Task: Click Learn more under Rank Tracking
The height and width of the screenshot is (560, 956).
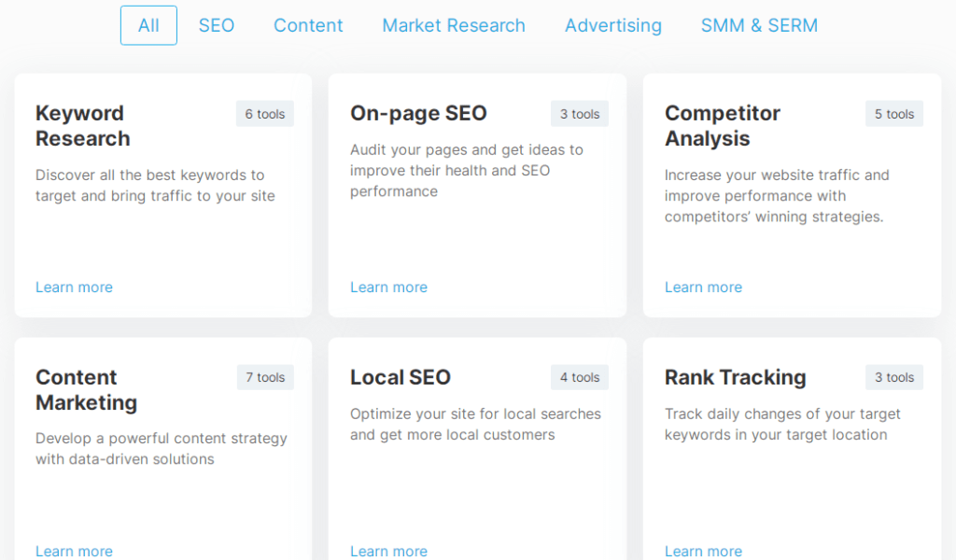Action: coord(703,551)
